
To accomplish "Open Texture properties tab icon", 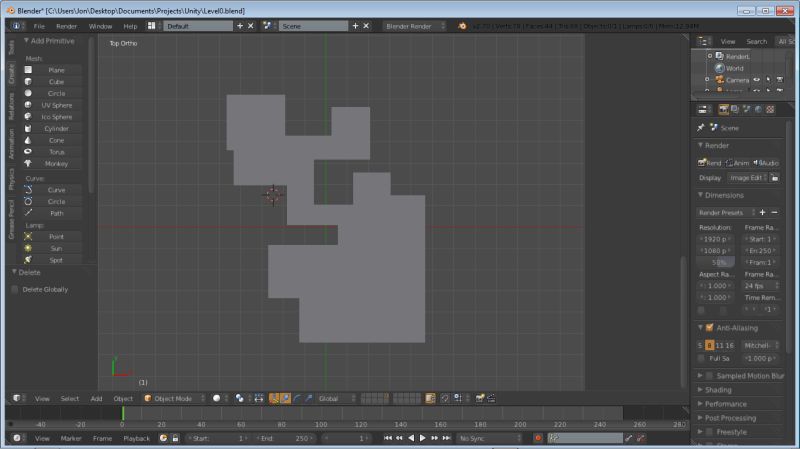I will [x=770, y=110].
